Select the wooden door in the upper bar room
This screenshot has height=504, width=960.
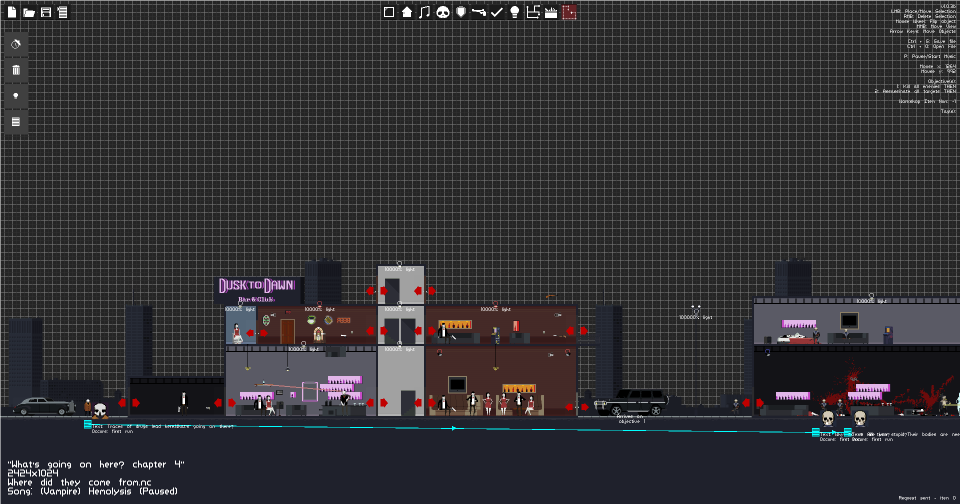pyautogui.click(x=288, y=331)
